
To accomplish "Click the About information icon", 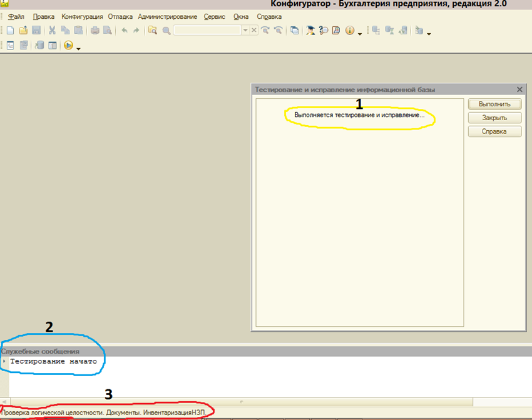I will 349,30.
